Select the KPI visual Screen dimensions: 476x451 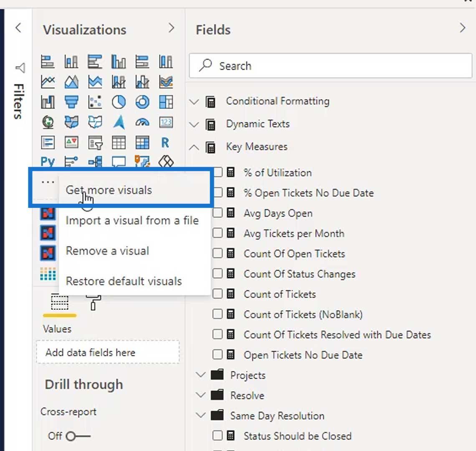pos(71,142)
